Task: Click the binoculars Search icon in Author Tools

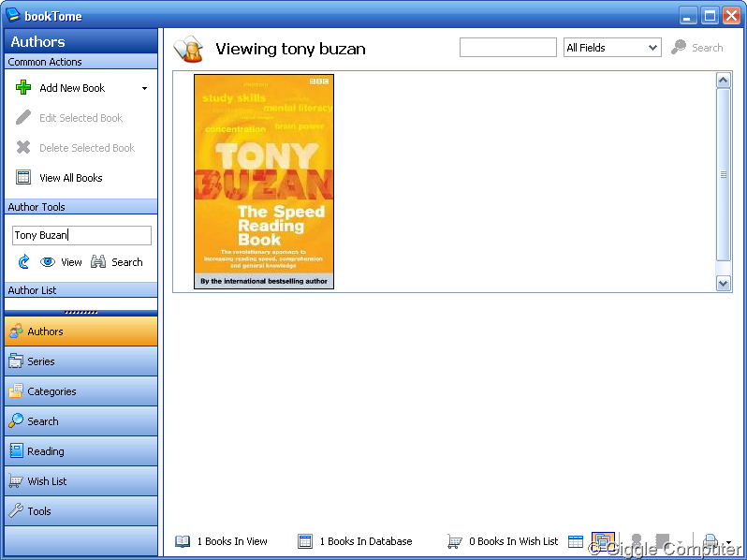Action: [98, 261]
